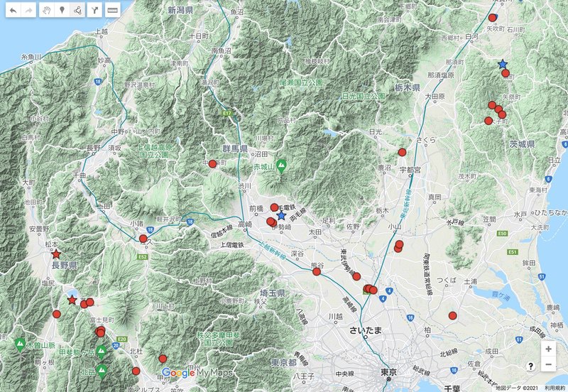This screenshot has width=568, height=392.
Task: Click the Google My Maps logo
Action: point(193,372)
